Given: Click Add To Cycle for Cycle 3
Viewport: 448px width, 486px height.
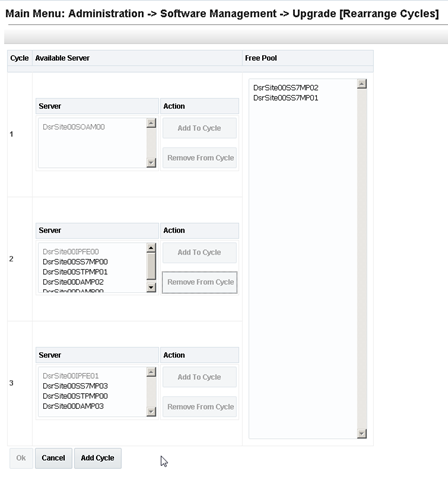Looking at the screenshot, I should tap(199, 377).
